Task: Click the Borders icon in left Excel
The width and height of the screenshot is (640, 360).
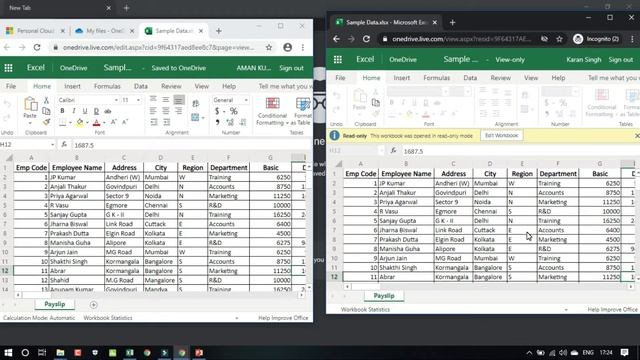Action: click(62, 122)
